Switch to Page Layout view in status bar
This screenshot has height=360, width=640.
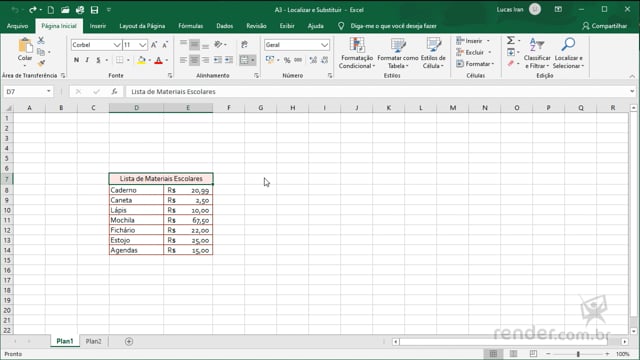tap(513, 354)
